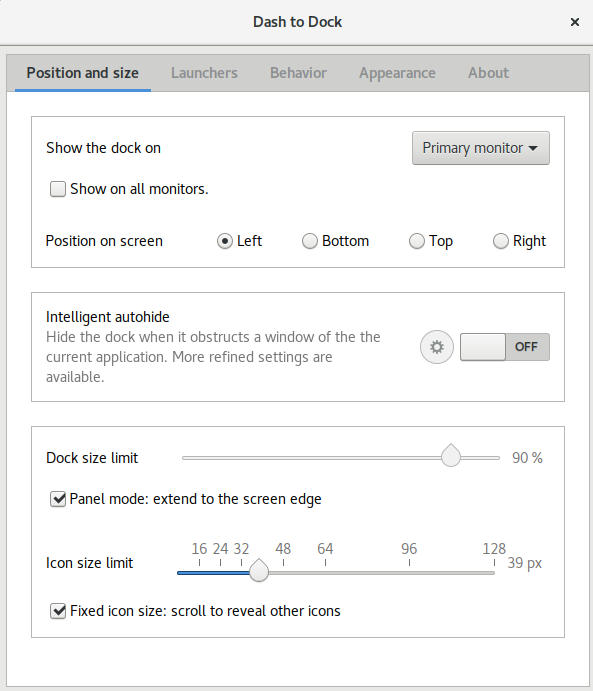Viewport: 593px width, 691px height.
Task: Click the Icon size limit label
Action: point(89,563)
